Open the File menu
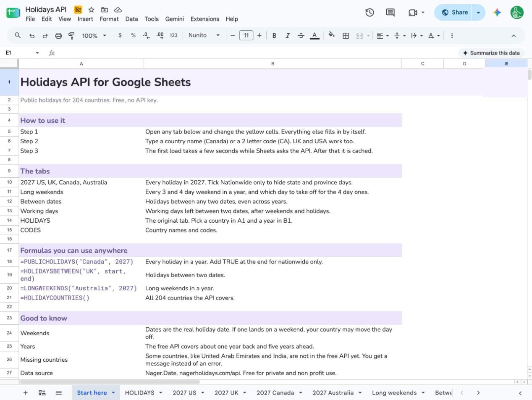The height and width of the screenshot is (400, 532). click(x=30, y=19)
